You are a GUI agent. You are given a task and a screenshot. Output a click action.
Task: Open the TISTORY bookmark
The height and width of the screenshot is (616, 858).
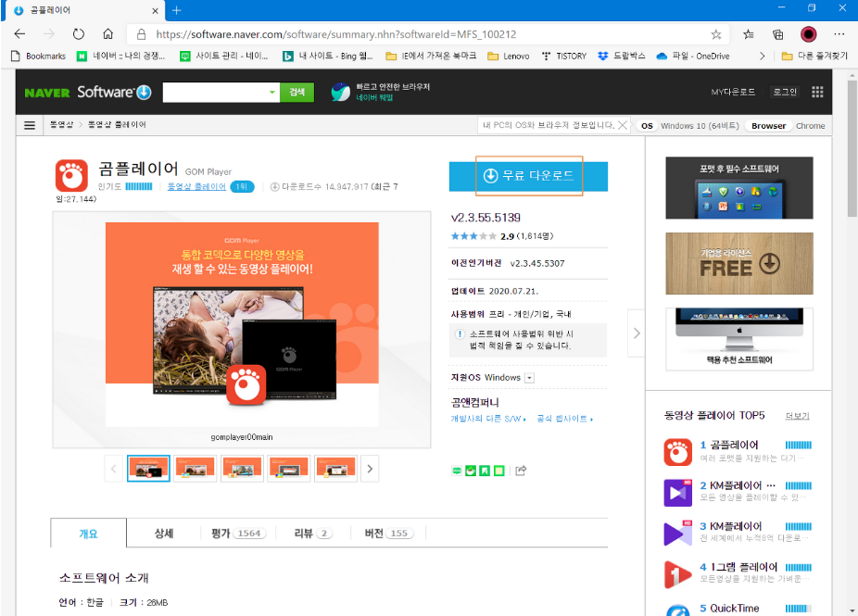[564, 56]
